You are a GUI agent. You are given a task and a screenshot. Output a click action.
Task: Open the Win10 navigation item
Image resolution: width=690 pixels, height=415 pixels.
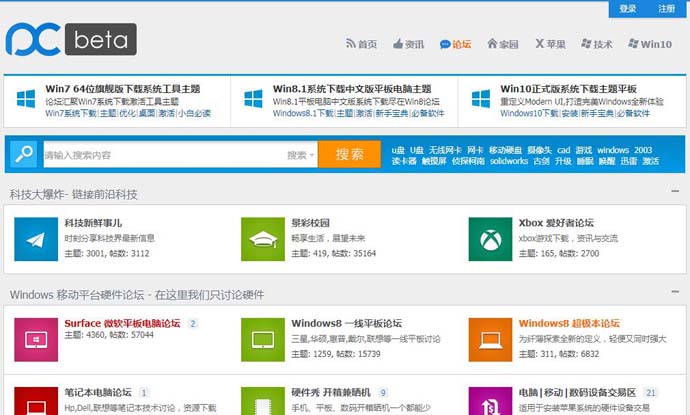click(649, 44)
